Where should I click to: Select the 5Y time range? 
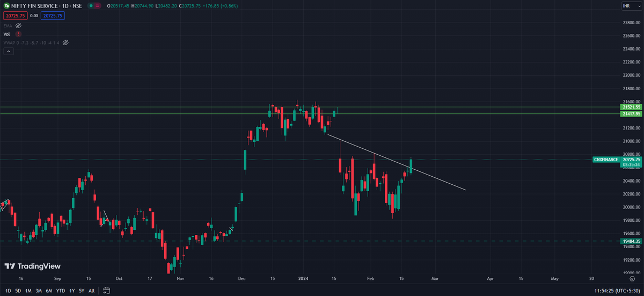coord(81,291)
